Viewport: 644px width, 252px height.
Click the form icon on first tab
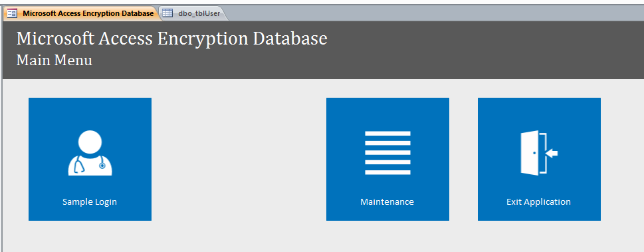[13, 13]
